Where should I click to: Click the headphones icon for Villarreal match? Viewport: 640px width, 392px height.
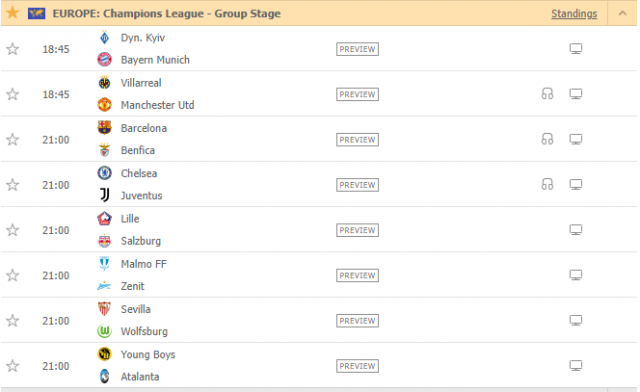tap(547, 94)
